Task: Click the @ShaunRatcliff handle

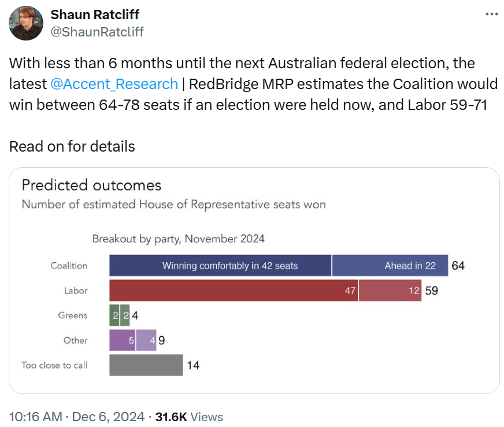Action: tap(97, 32)
